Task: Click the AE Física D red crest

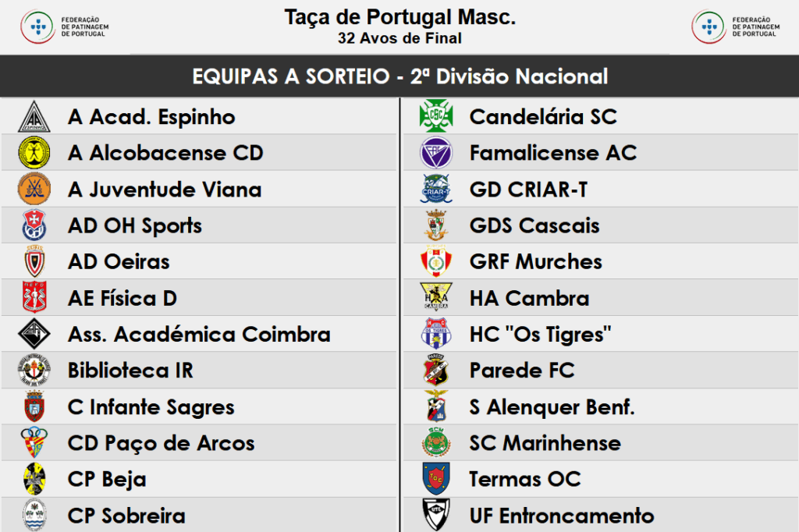Action: coord(34,298)
